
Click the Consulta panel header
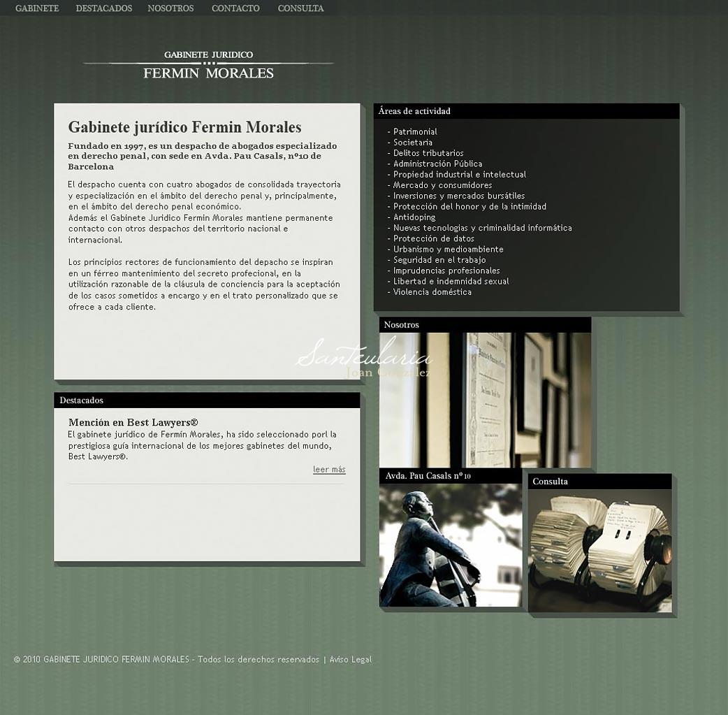[550, 482]
